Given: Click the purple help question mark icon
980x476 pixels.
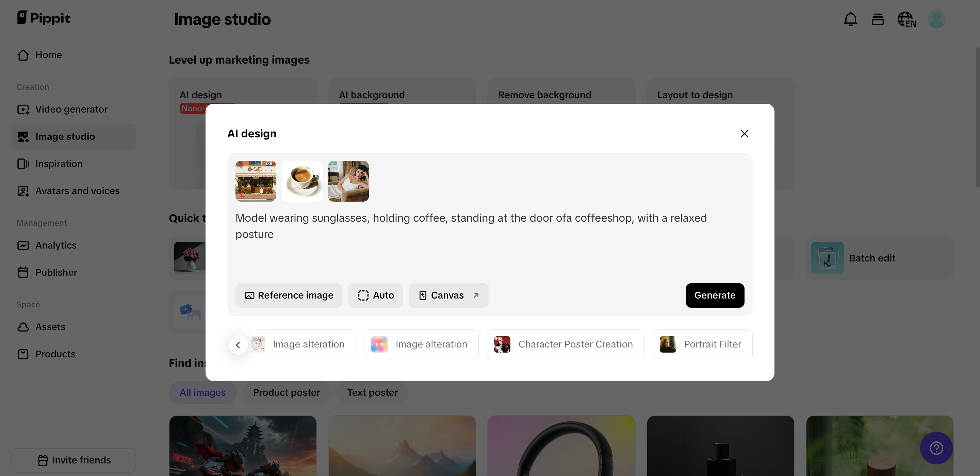Looking at the screenshot, I should click(936, 448).
